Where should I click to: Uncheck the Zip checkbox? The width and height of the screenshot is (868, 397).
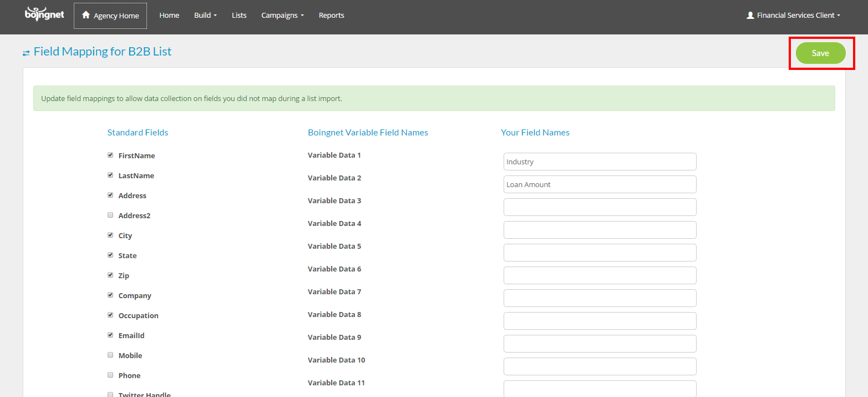click(110, 275)
